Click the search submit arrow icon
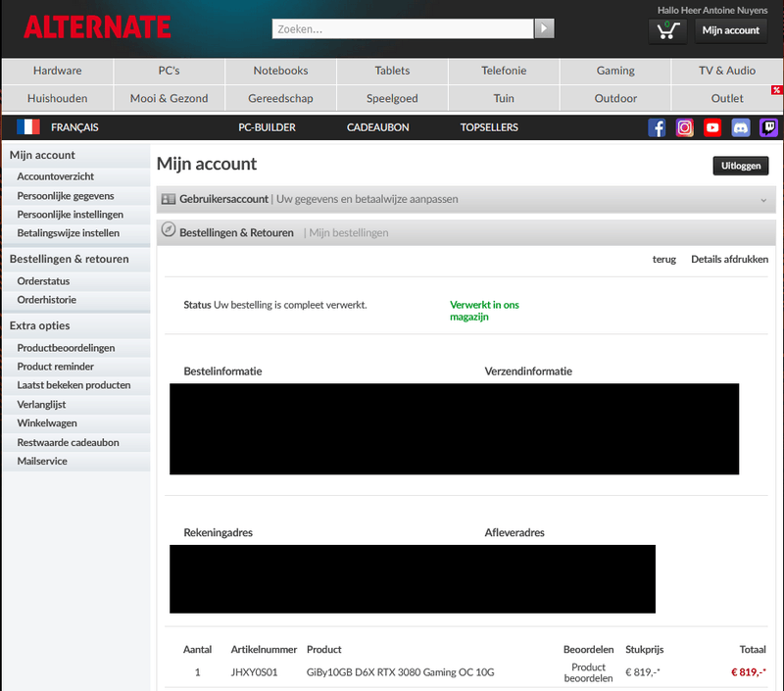 tap(544, 28)
